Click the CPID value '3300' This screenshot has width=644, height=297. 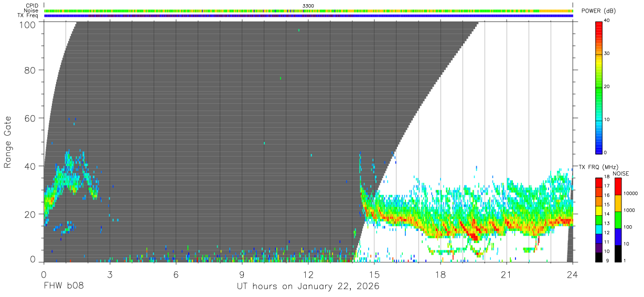(308, 6)
